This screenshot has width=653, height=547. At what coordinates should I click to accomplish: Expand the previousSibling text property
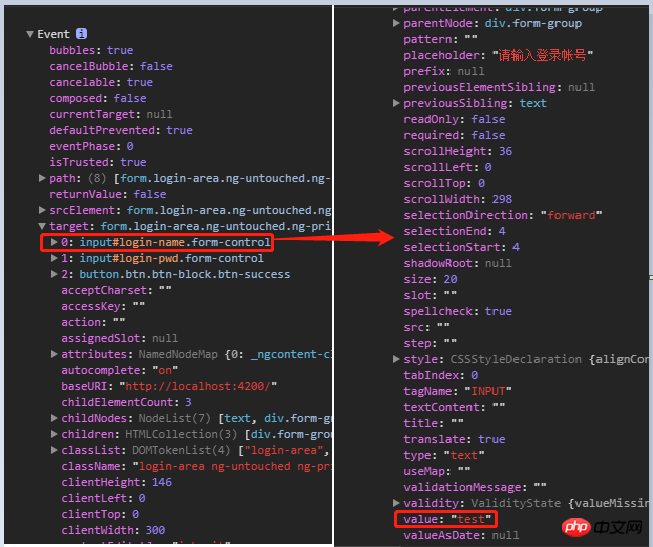click(x=396, y=103)
